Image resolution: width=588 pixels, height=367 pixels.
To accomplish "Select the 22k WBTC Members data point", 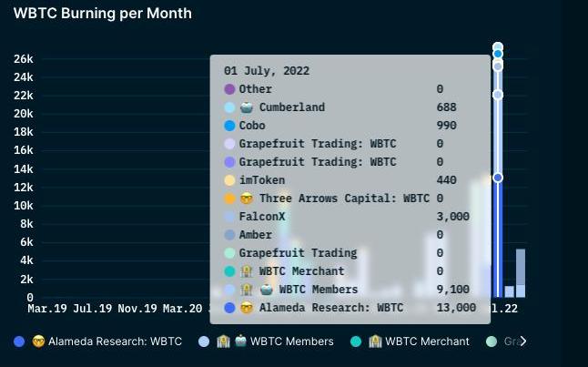I will coord(498,95).
